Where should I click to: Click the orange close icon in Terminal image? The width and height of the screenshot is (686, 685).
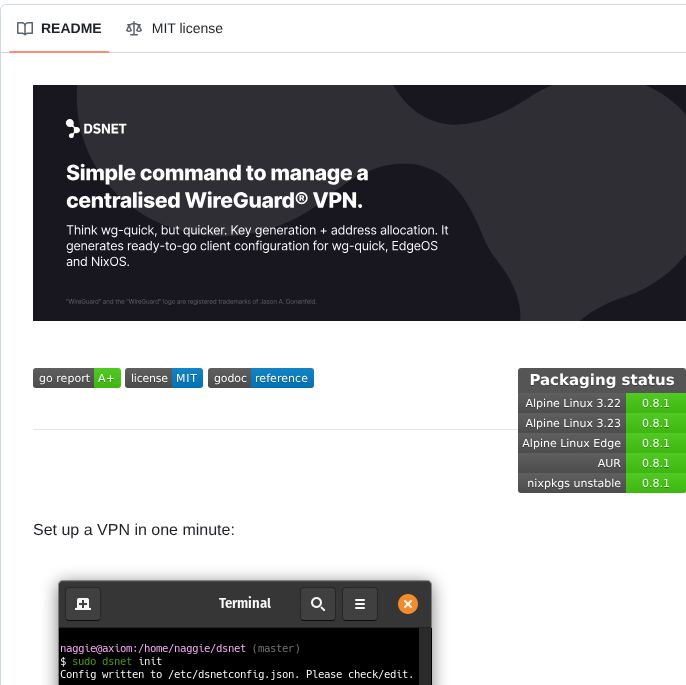[x=408, y=604]
